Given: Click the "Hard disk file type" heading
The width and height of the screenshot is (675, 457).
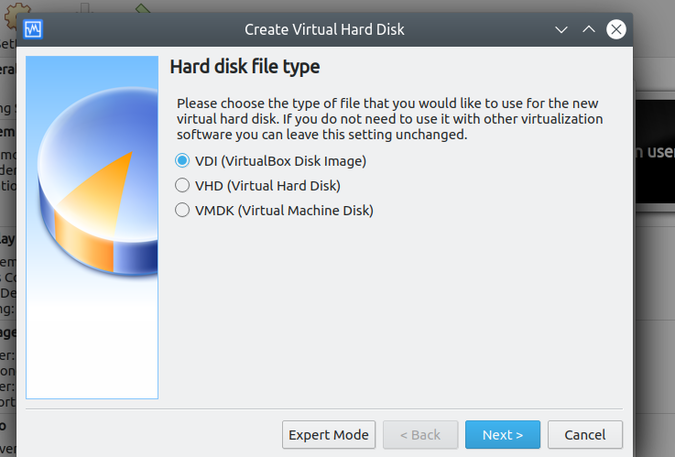Looking at the screenshot, I should click(244, 68).
